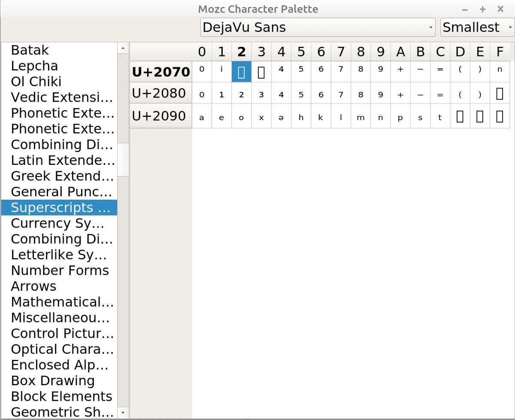Image resolution: width=515 pixels, height=420 pixels.
Task: Select Vedic Extensions block entry
Action: pyautogui.click(x=59, y=97)
